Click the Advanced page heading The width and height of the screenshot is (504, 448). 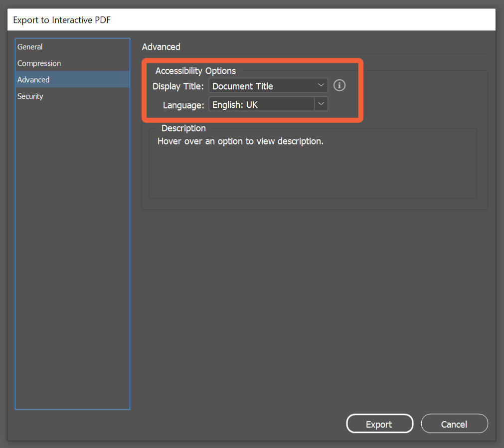pyautogui.click(x=161, y=46)
